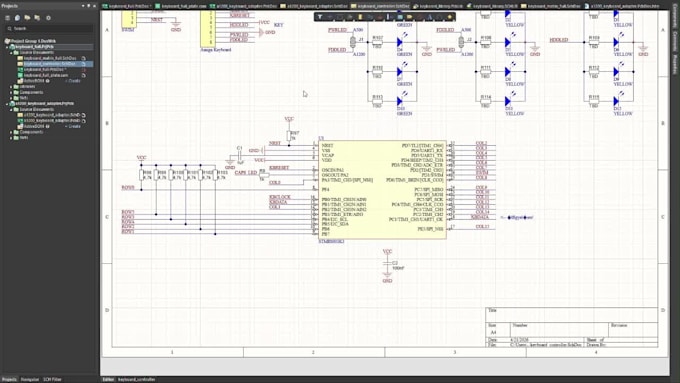Screen dimensions: 680x383
Task: Switch to a1200_keyboard_adapter.PcbDoc tab
Action: 243,6
